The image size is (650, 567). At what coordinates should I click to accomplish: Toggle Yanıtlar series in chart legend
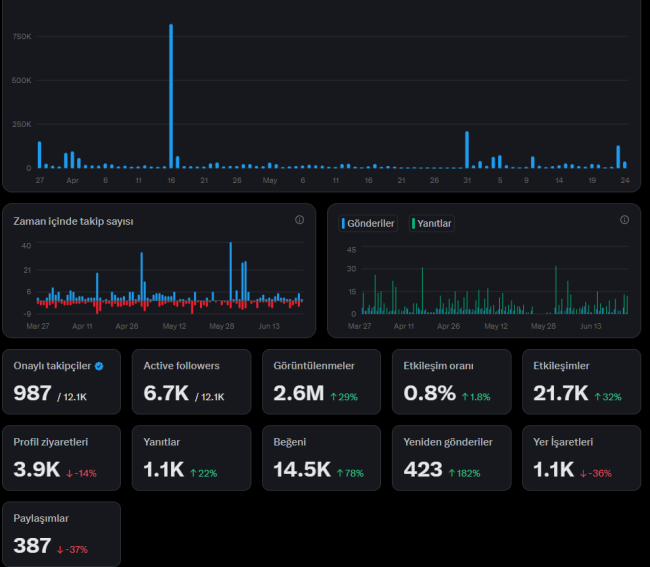coord(432,223)
